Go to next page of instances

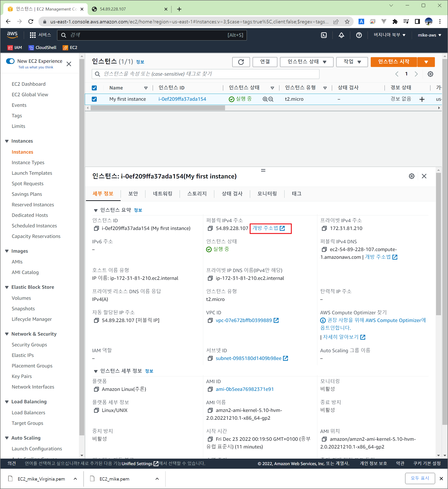[416, 74]
